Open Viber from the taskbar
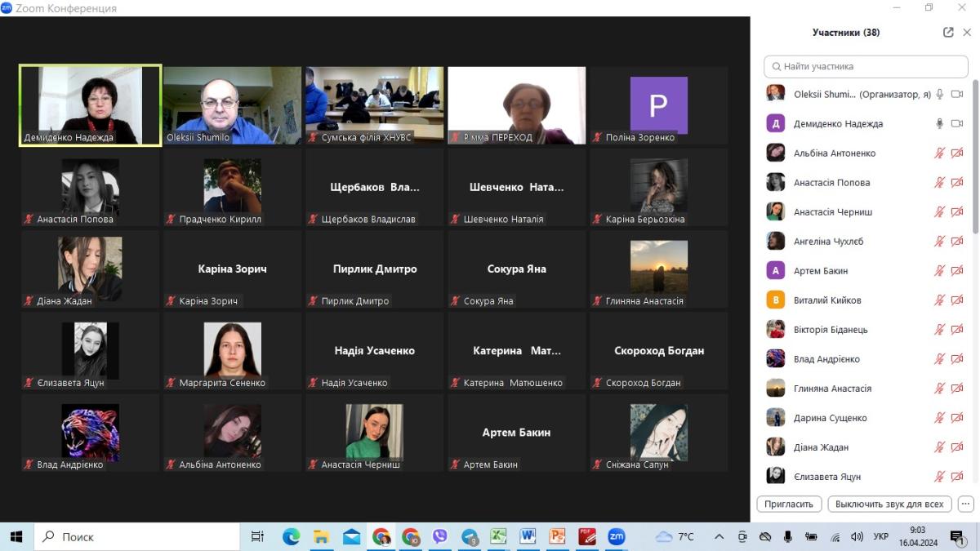 click(x=440, y=536)
